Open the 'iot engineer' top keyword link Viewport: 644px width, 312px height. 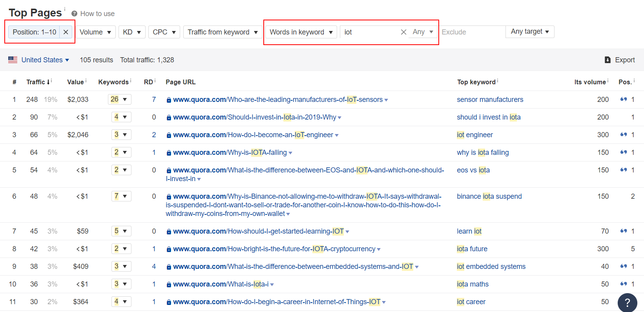pyautogui.click(x=474, y=135)
